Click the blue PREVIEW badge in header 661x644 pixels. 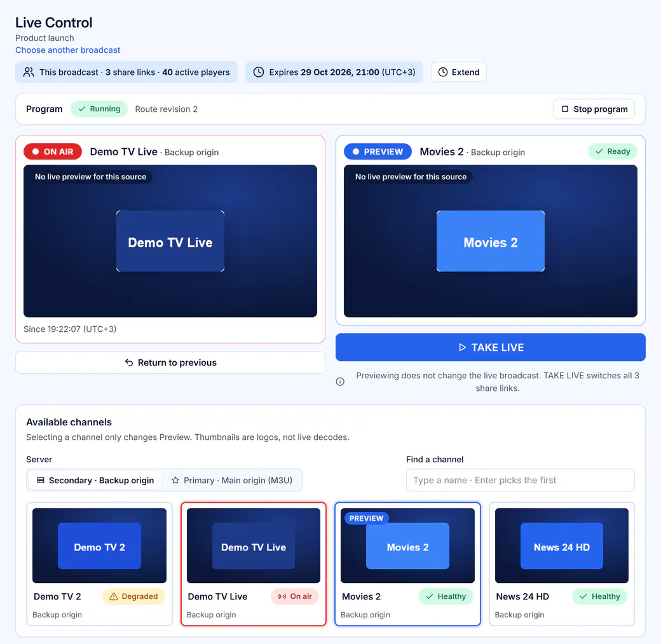[378, 152]
